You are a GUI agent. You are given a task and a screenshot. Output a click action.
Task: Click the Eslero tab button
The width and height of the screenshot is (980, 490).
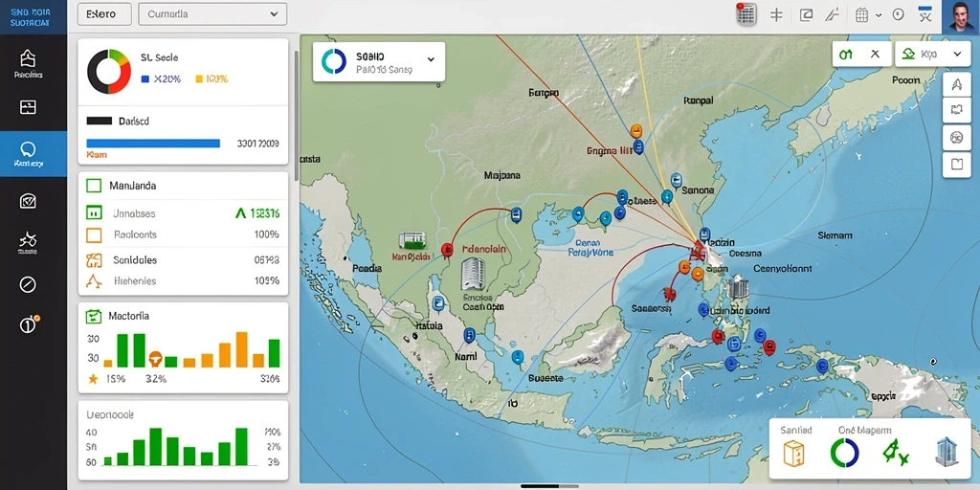(104, 13)
